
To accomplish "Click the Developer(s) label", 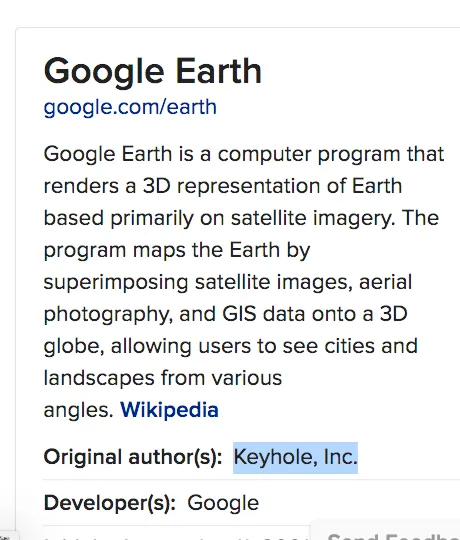I will tap(110, 503).
